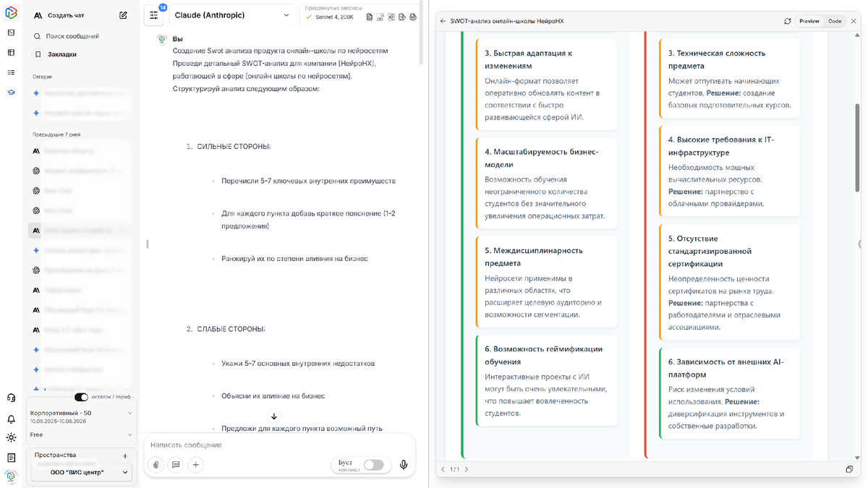Open prompt templates chat-bubble icon

coord(176,465)
